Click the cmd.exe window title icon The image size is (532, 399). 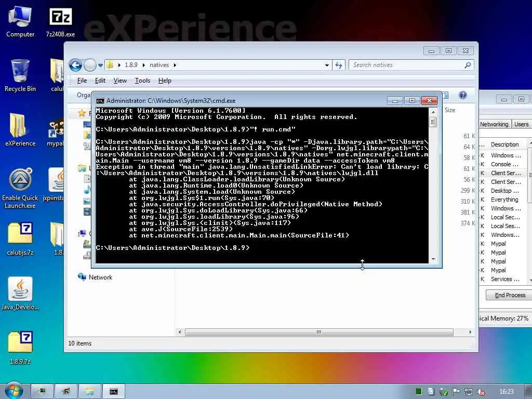click(100, 101)
